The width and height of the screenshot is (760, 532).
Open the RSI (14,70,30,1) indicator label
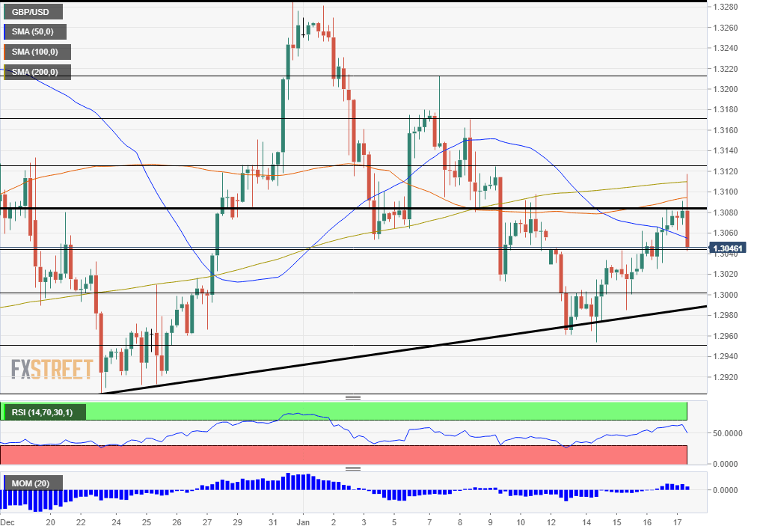[43, 411]
